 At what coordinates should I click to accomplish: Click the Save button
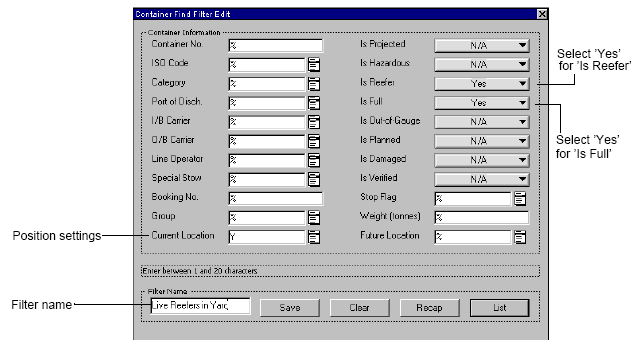pos(290,308)
